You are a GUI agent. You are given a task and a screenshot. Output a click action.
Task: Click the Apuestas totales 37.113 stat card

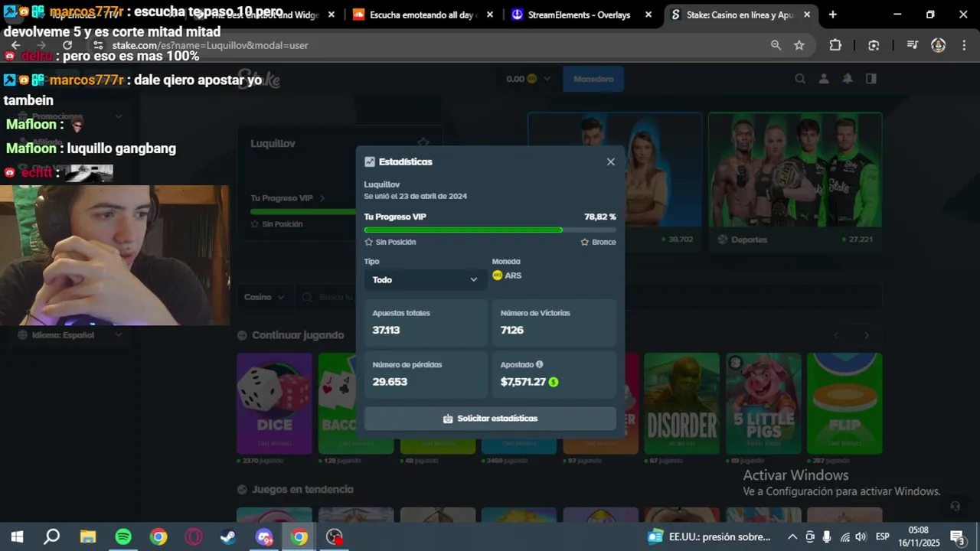coord(426,323)
